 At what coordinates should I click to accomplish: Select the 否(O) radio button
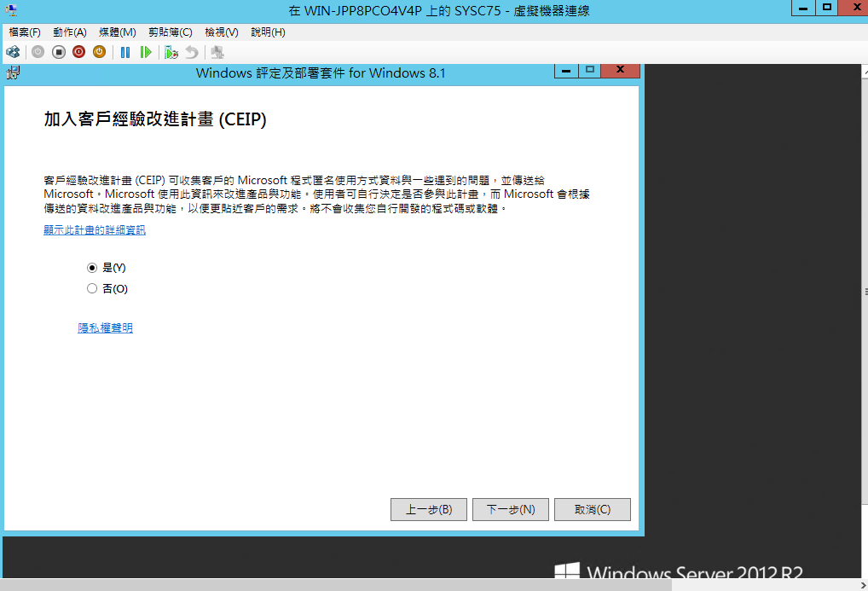92,288
